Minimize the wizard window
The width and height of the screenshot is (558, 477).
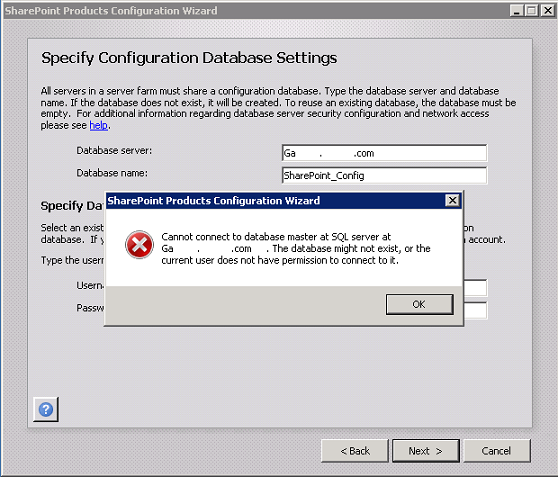point(516,11)
